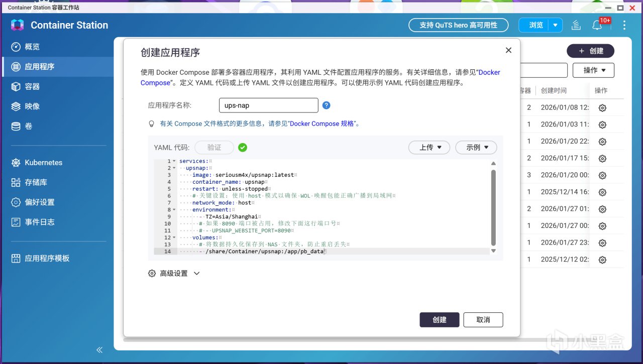643x364 pixels.
Task: Open gear for 2026/01/17 row
Action: (x=602, y=159)
